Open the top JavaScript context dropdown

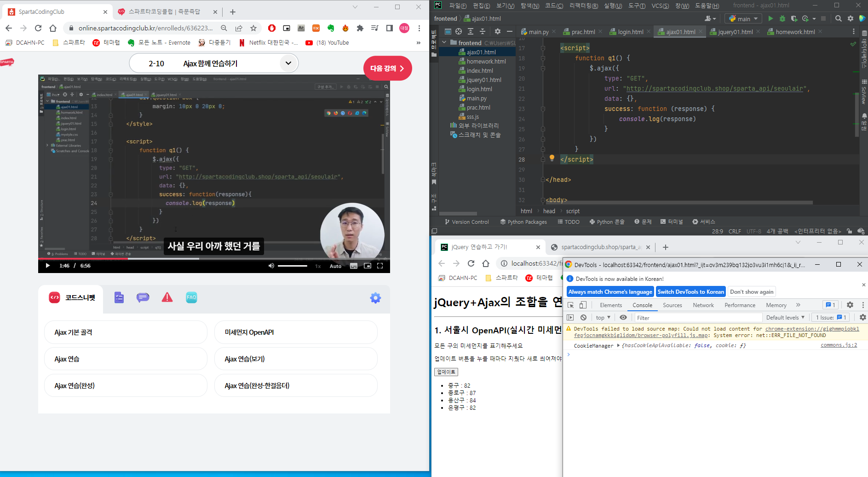tap(603, 317)
